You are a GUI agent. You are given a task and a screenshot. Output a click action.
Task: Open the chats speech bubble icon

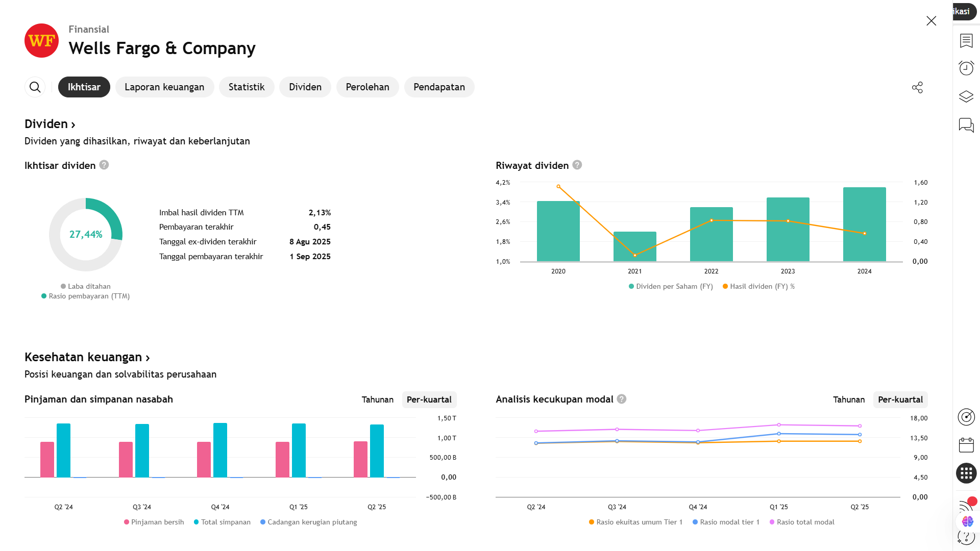click(966, 125)
